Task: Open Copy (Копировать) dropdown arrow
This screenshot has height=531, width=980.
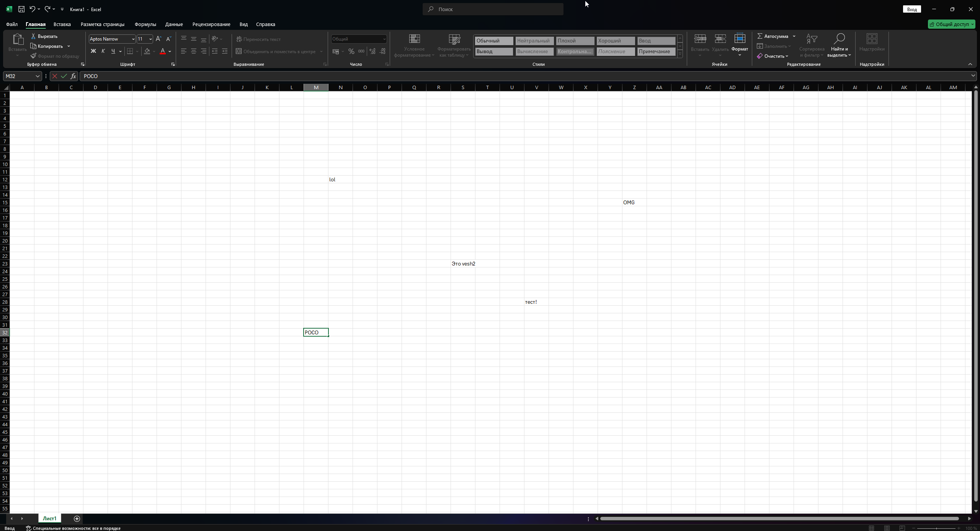Action: pyautogui.click(x=69, y=46)
